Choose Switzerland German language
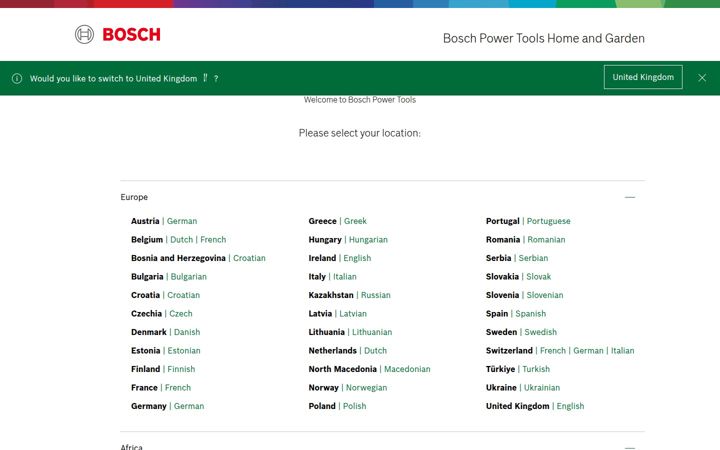The image size is (720, 450). pos(588,350)
